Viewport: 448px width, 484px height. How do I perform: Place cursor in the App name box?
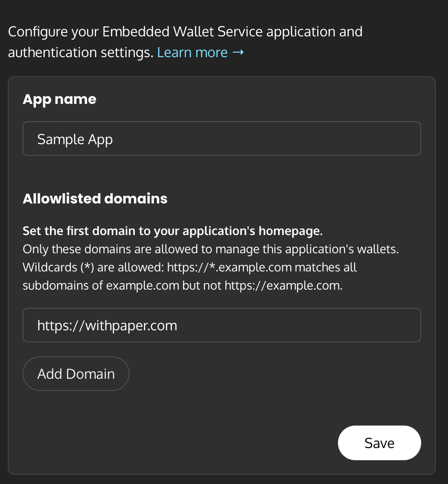pos(222,139)
